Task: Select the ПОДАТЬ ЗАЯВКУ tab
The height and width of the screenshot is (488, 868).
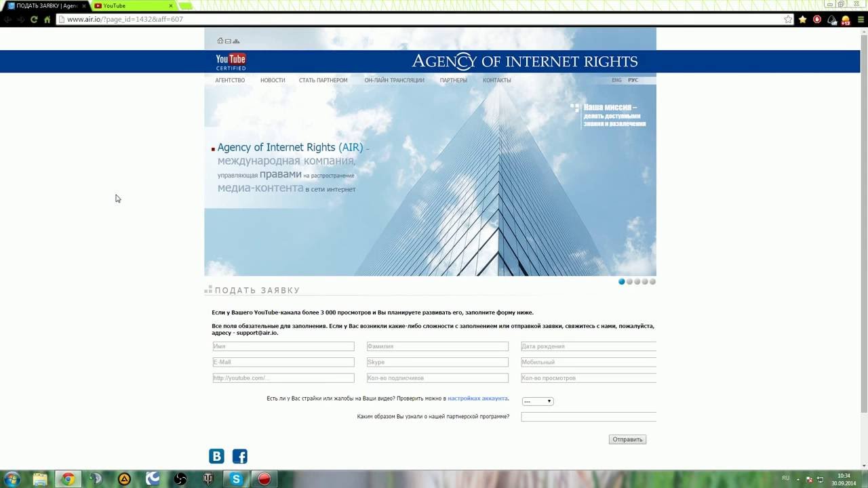Action: tap(46, 5)
